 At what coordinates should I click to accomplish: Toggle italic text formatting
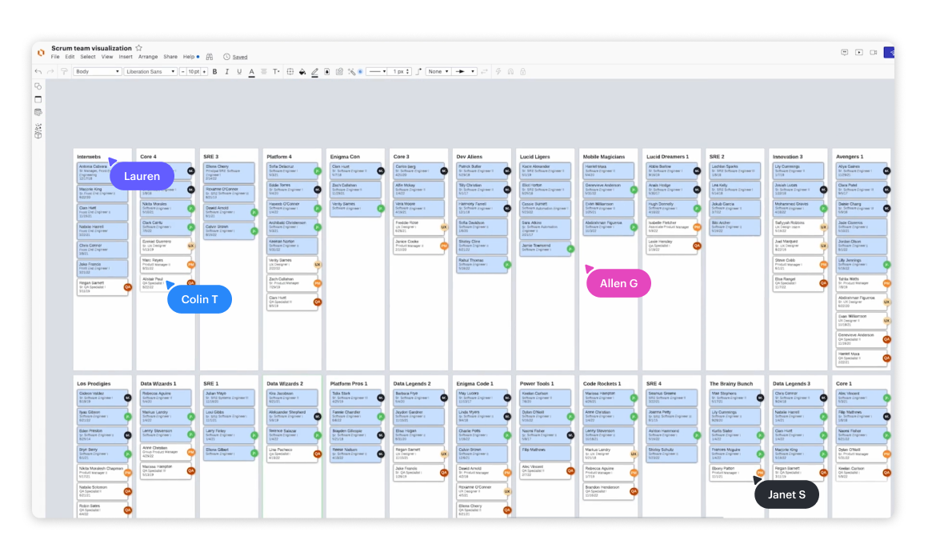click(227, 72)
